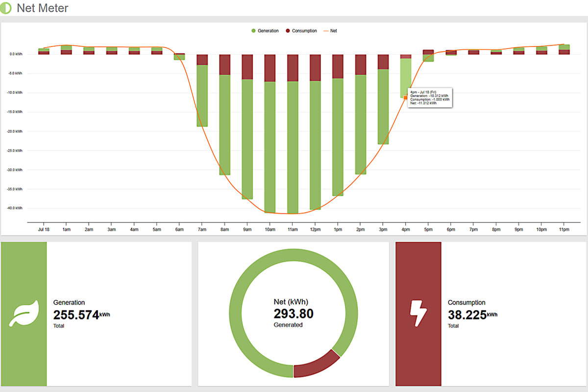Click the Jul 18 x-axis label
This screenshot has height=392, width=588.
[44, 229]
